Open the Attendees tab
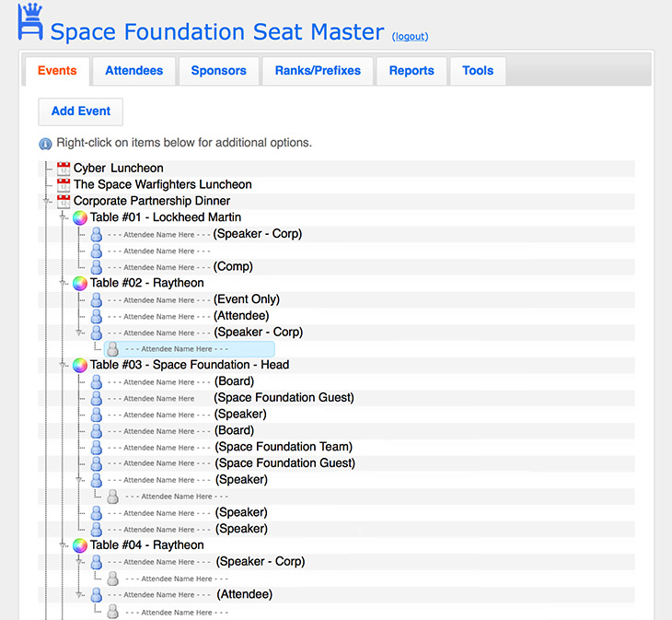This screenshot has height=620, width=672. coord(133,71)
